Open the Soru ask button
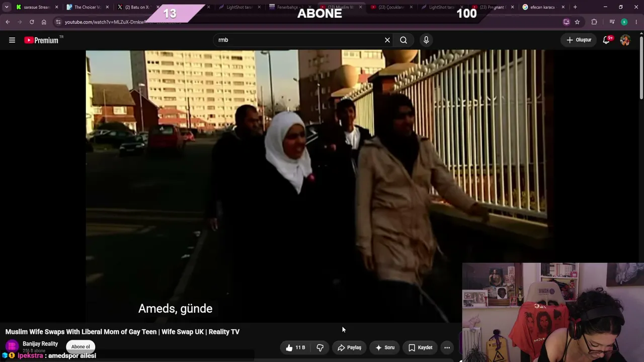The image size is (644, 362). (385, 347)
